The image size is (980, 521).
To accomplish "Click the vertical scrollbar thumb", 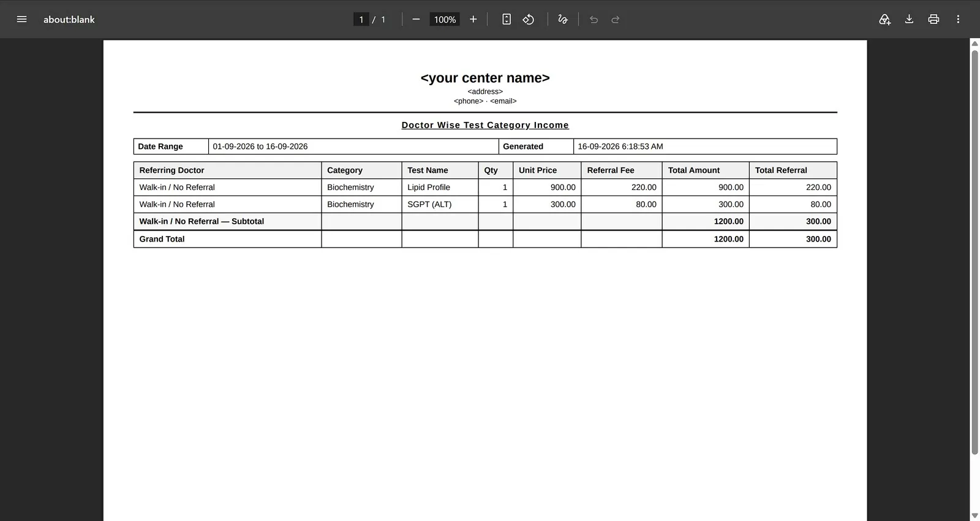I will [x=974, y=252].
